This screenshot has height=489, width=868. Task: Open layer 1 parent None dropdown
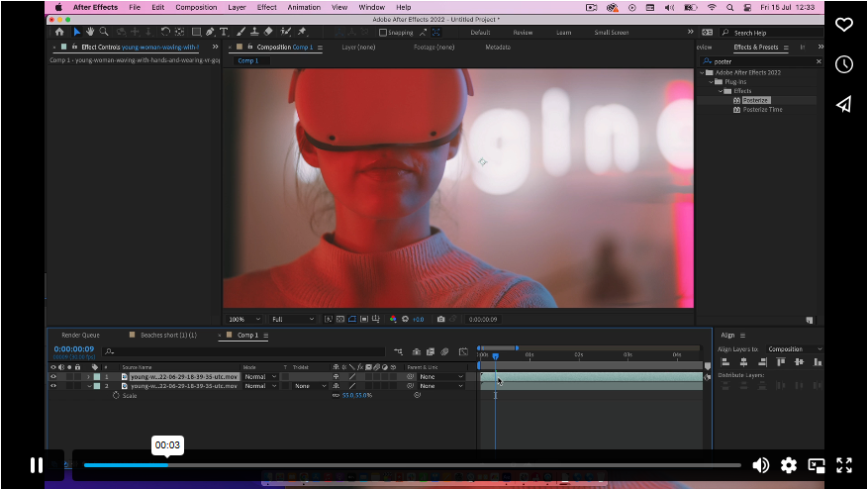click(441, 376)
